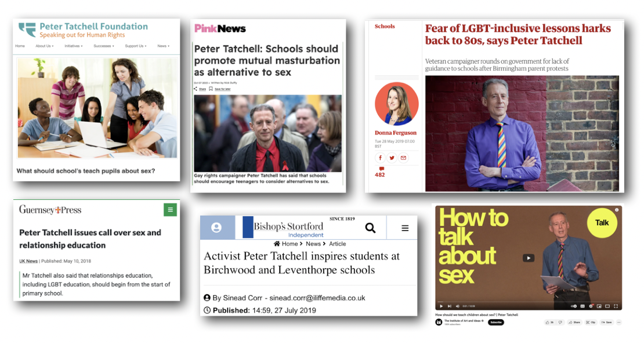The image size is (644, 343).
Task: Expand the Support Us dropdown menu
Action: [x=136, y=46]
